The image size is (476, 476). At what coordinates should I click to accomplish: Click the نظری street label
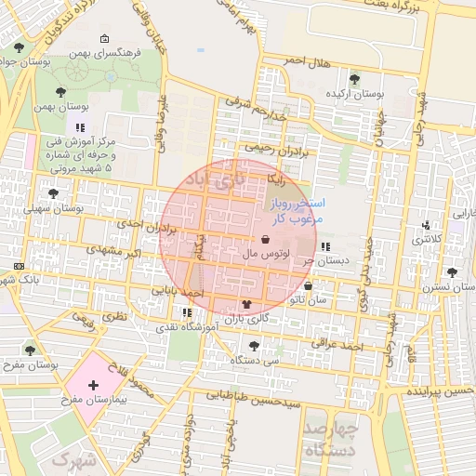coord(114,317)
